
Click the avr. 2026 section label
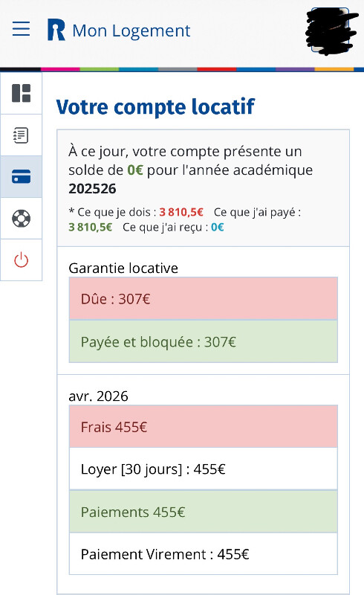coord(98,396)
